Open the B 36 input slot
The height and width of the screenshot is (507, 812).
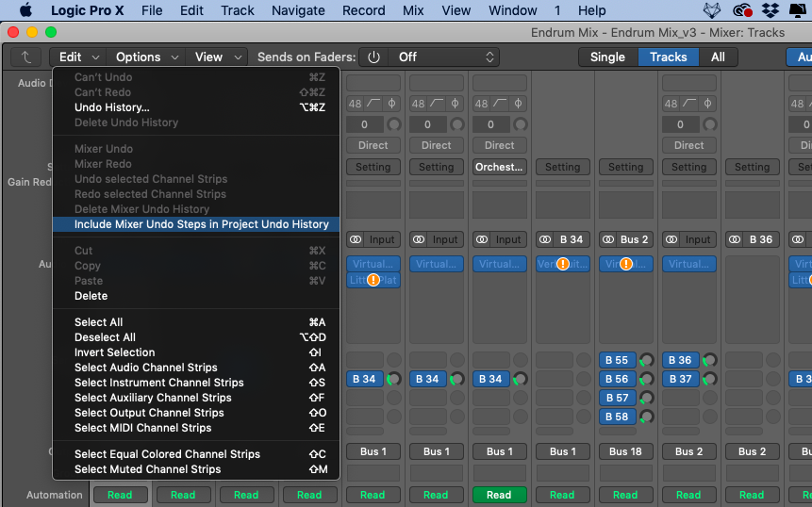tap(761, 239)
